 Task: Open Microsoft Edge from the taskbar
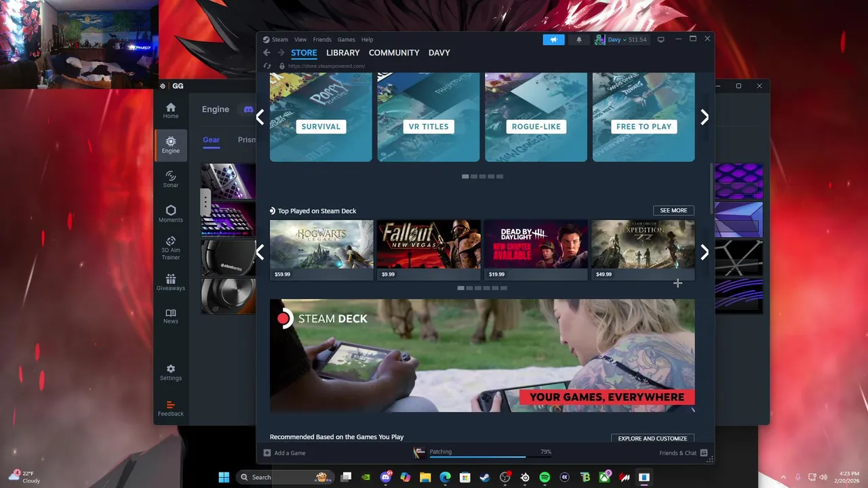(x=445, y=477)
